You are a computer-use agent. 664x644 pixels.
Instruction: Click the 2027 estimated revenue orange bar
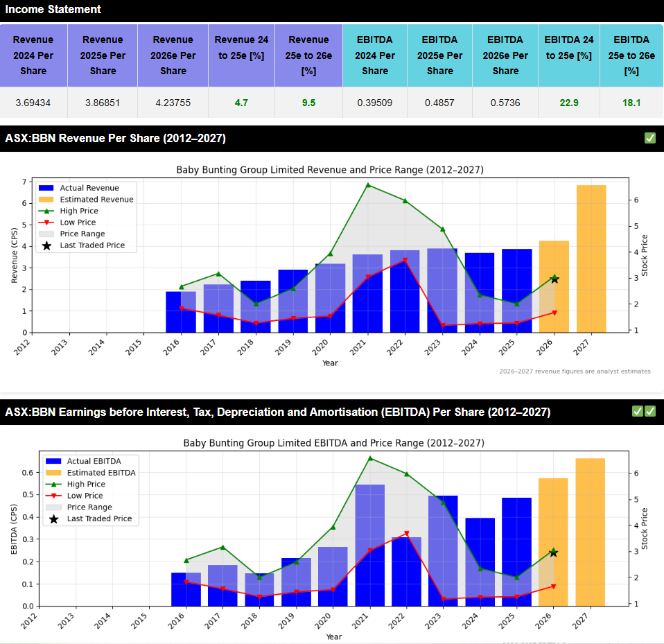[x=591, y=259]
